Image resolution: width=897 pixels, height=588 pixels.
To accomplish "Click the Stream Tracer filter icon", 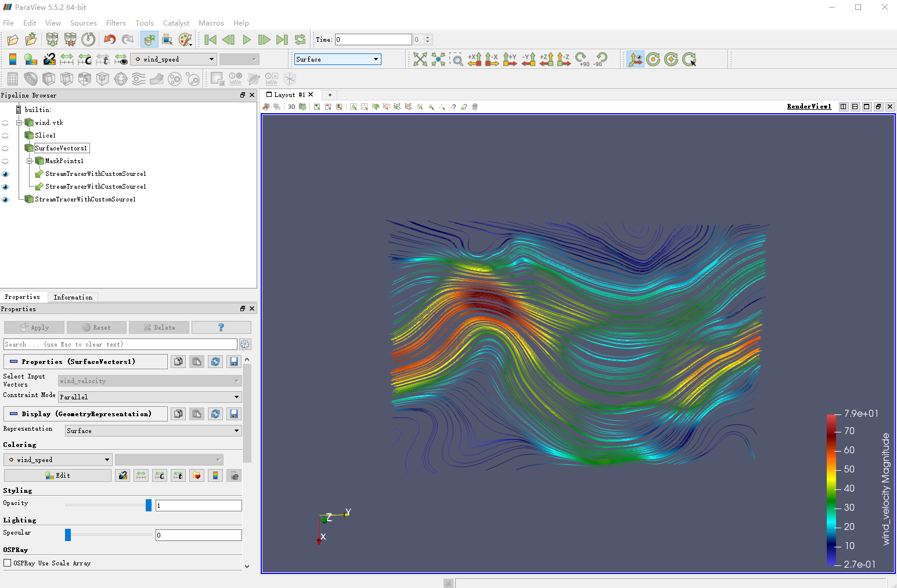I will [x=139, y=79].
